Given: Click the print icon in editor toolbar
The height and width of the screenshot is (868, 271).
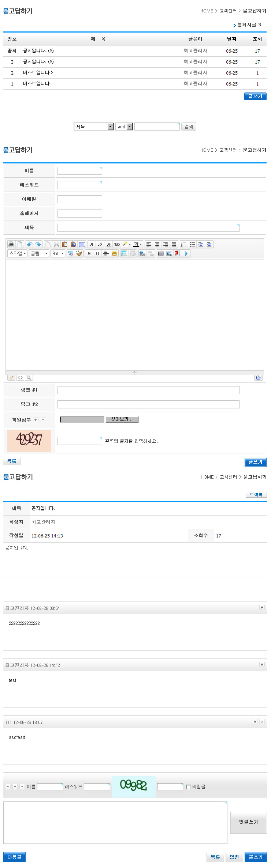Looking at the screenshot, I should pos(11,244).
